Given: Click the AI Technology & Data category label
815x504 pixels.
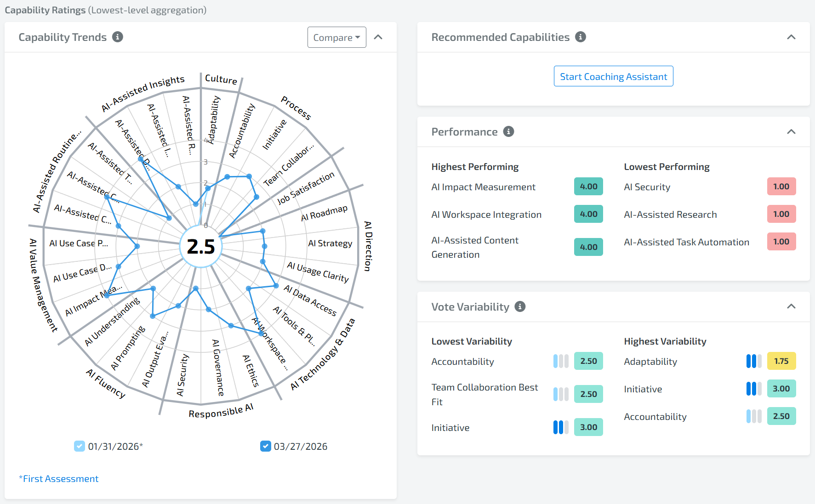Looking at the screenshot, I should tap(323, 354).
